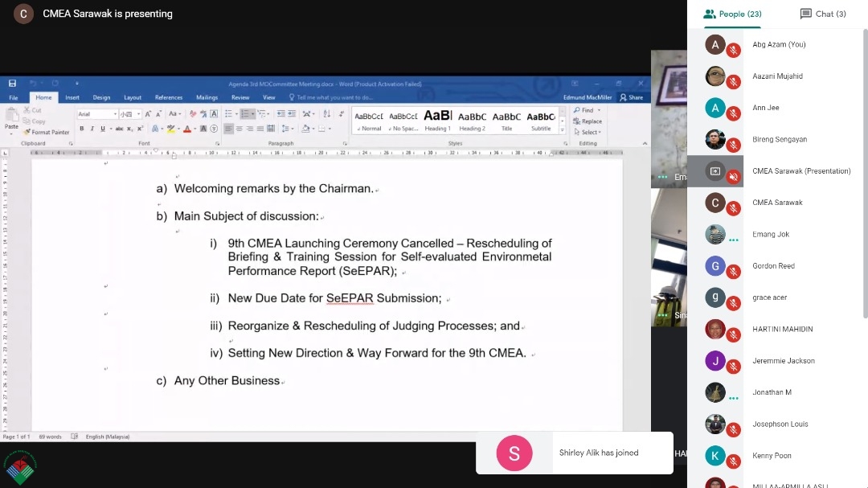The image size is (868, 488).
Task: Toggle Underline formatting
Action: [102, 129]
